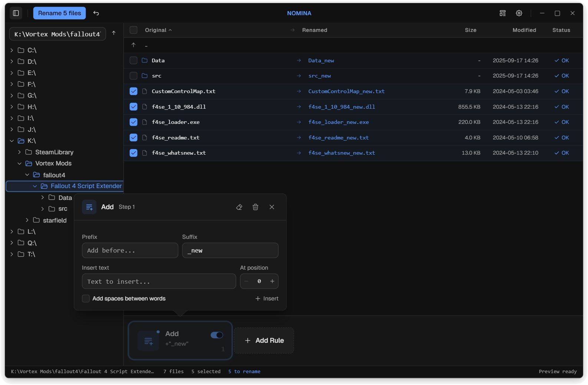Click the Data folder icon in file list

tap(145, 60)
